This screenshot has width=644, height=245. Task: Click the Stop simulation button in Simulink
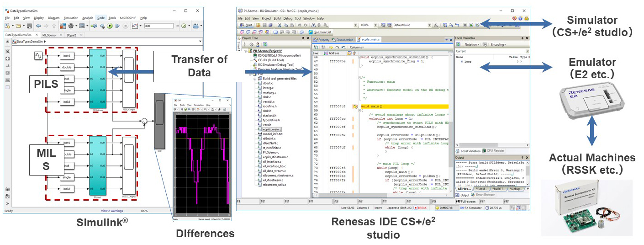pos(126,26)
